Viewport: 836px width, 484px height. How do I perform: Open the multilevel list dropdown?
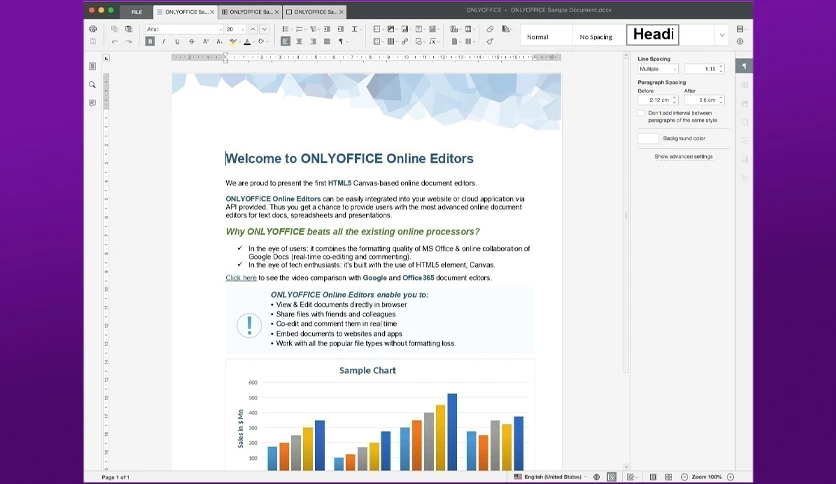(x=314, y=29)
